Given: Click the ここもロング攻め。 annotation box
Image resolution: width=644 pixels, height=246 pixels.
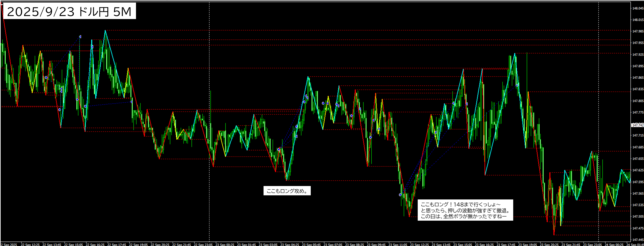Looking at the screenshot, I should coord(287,191).
